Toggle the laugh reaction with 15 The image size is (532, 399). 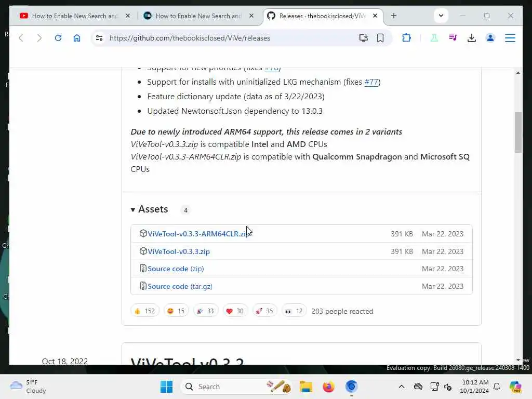coord(176,311)
